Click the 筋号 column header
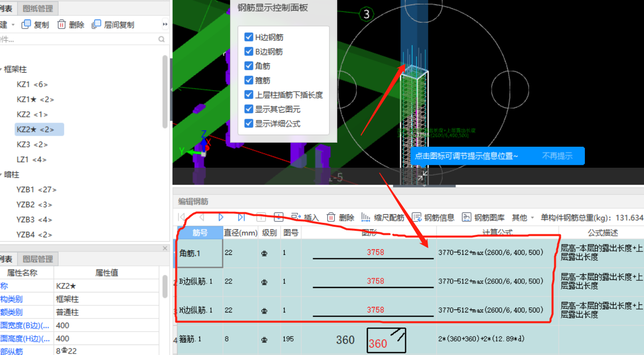 pos(200,232)
